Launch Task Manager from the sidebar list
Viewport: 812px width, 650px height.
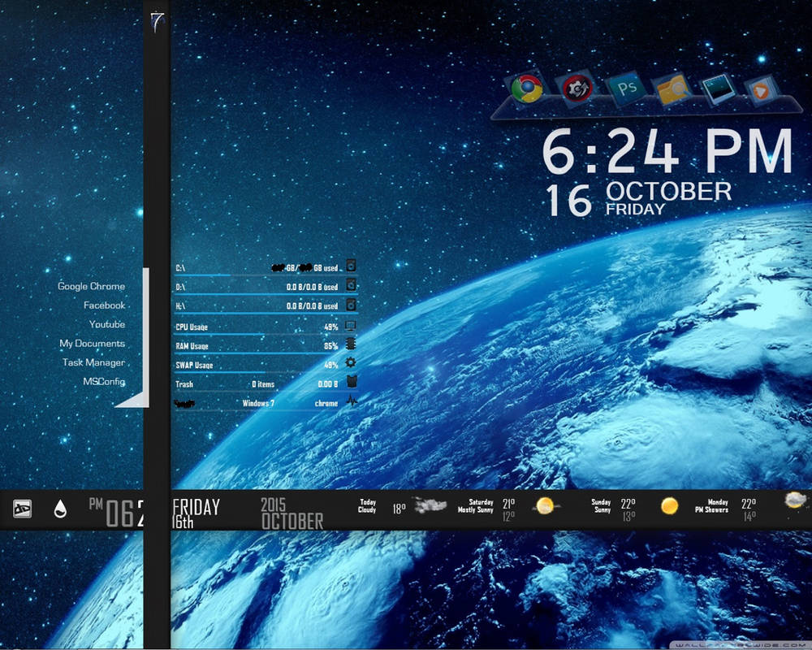(93, 363)
